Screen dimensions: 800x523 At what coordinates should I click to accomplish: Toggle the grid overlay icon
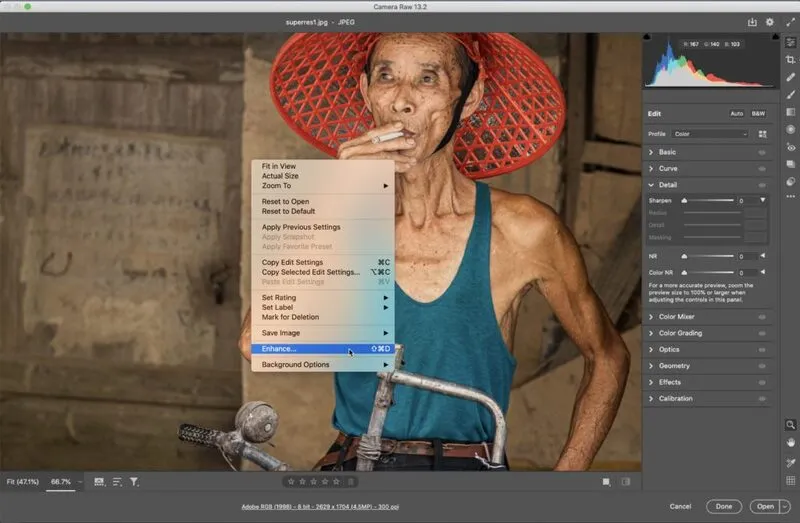point(790,481)
